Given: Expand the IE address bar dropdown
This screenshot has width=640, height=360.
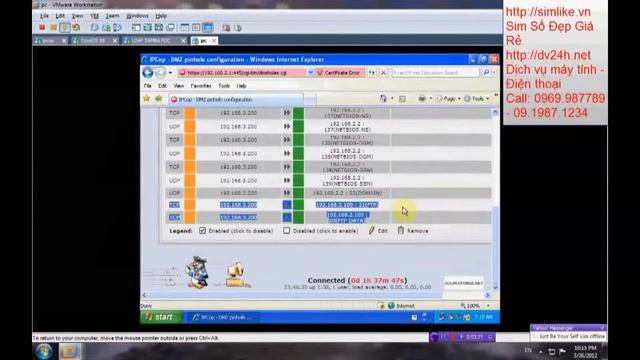Looking at the screenshot, I should tap(311, 73).
